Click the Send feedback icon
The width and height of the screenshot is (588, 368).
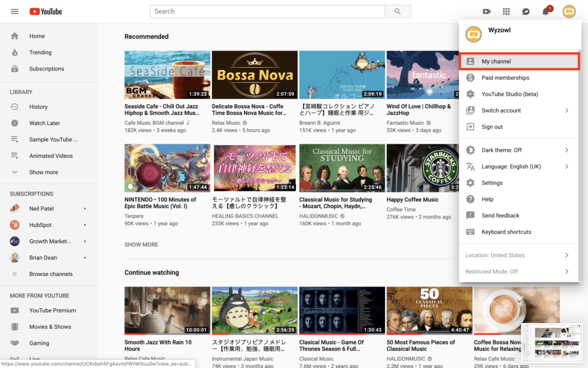(x=470, y=216)
